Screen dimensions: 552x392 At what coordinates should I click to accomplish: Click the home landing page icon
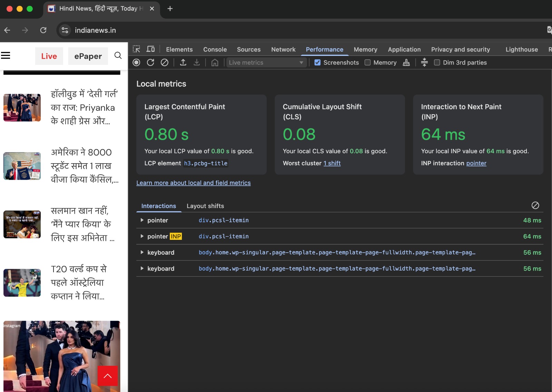click(x=215, y=62)
